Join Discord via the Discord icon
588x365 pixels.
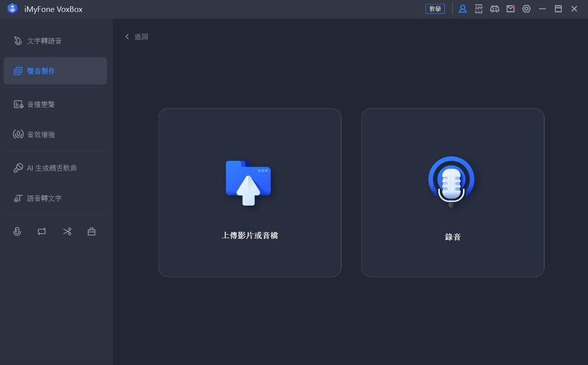point(494,8)
